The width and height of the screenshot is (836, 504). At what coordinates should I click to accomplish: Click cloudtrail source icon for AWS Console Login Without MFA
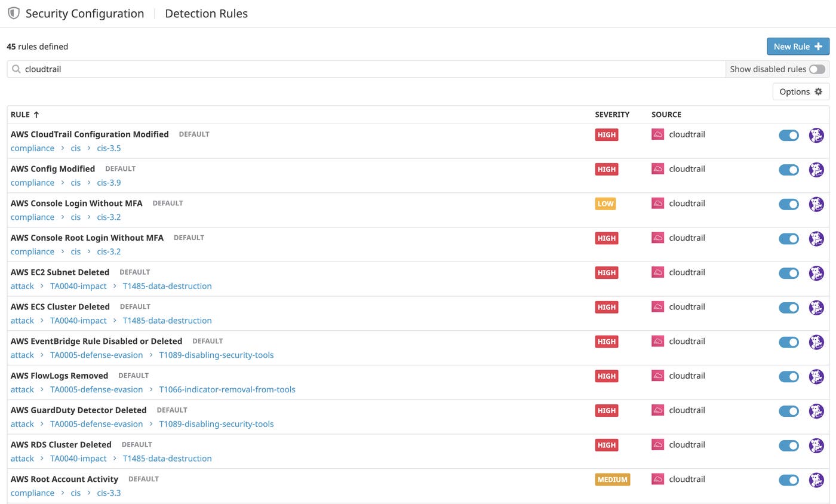[x=657, y=203]
